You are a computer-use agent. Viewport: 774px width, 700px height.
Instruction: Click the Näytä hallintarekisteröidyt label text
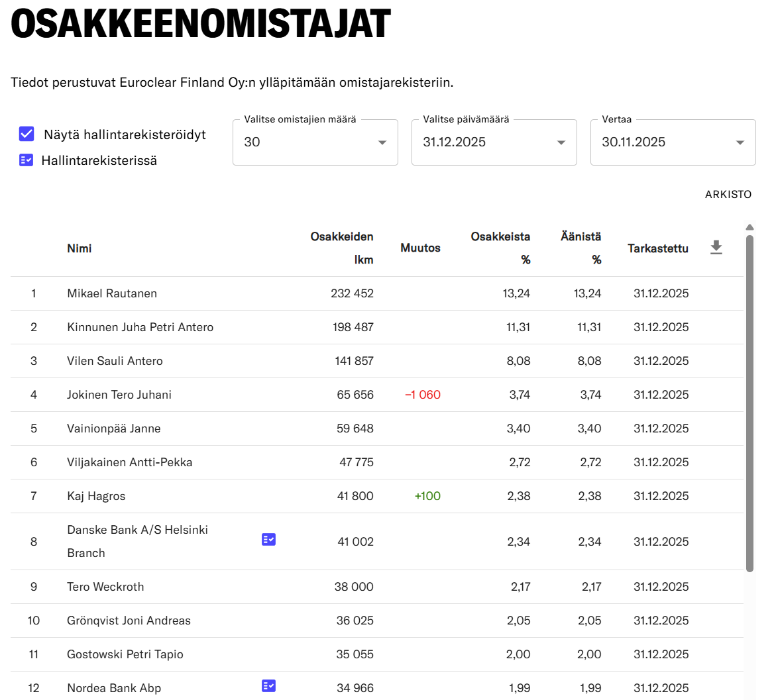coord(125,134)
